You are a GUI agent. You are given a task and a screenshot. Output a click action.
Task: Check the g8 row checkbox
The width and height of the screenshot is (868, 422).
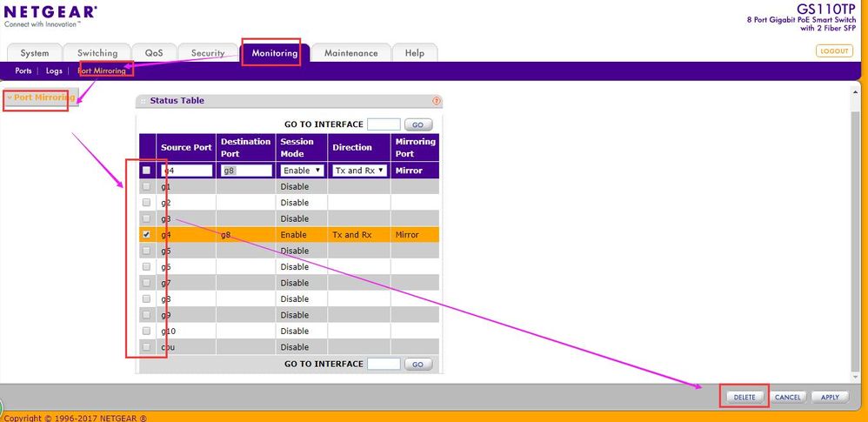[146, 299]
